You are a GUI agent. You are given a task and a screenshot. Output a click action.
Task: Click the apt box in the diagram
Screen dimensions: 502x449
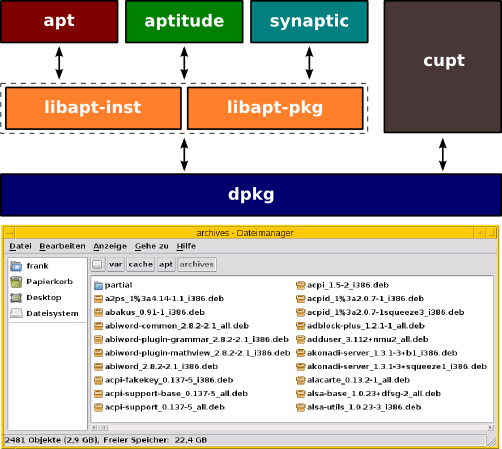59,22
